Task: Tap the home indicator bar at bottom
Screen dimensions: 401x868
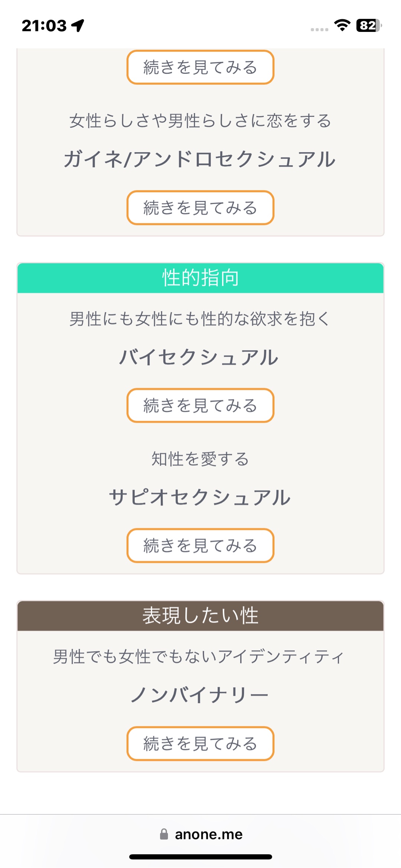Action: coord(200,857)
